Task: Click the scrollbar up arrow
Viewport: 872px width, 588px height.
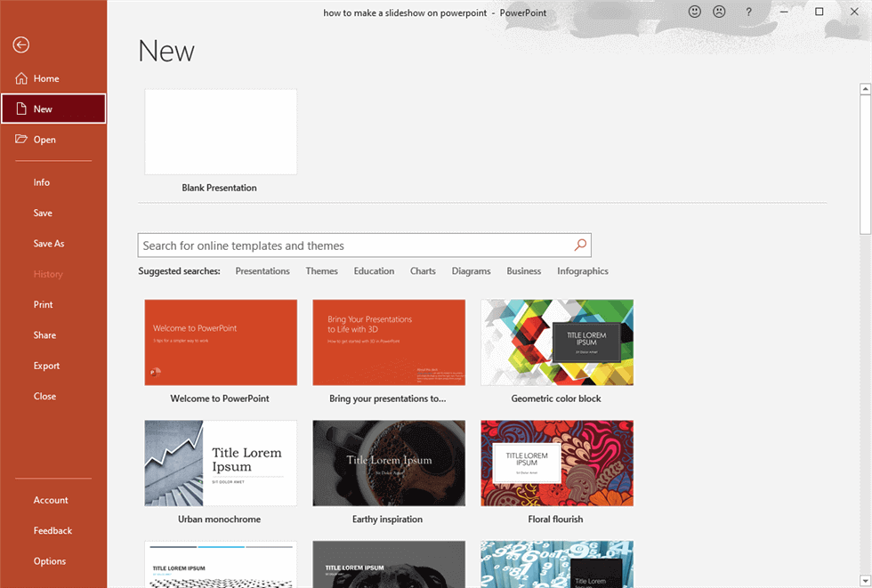Action: click(865, 89)
